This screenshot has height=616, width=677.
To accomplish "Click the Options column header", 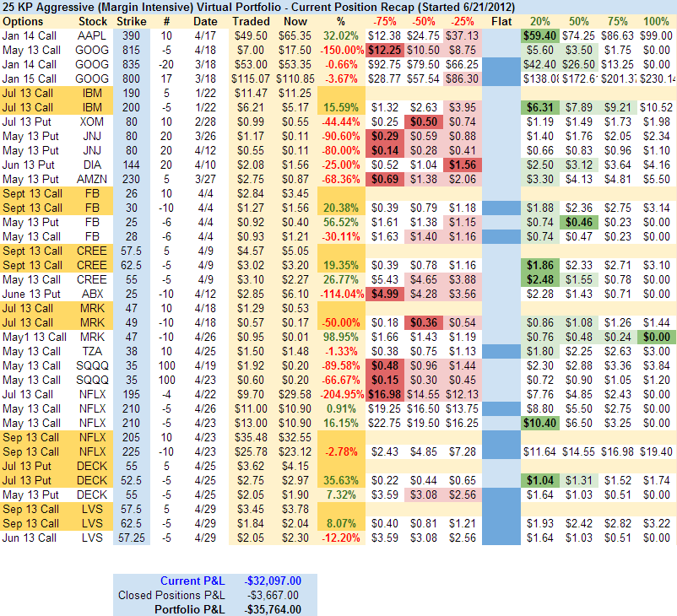I will point(23,20).
